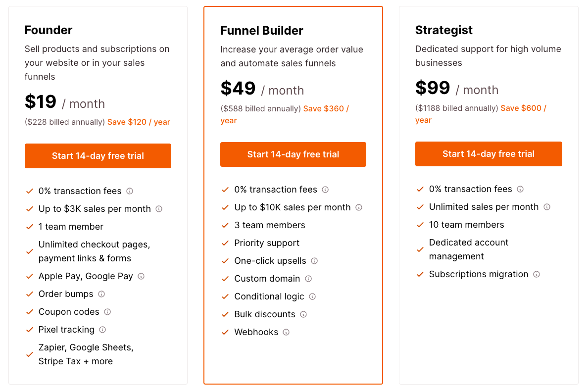Open info tooltip for Apple Pay, Google Pay

coord(141,276)
